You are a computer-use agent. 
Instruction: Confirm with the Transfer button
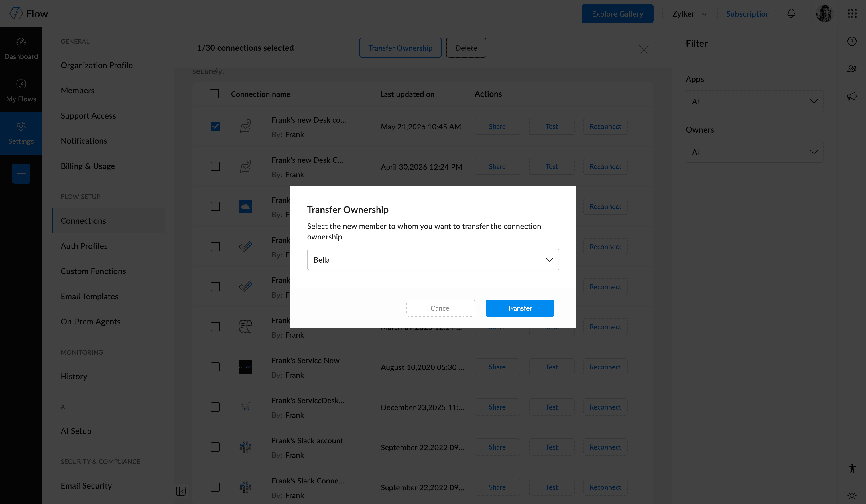tap(519, 308)
